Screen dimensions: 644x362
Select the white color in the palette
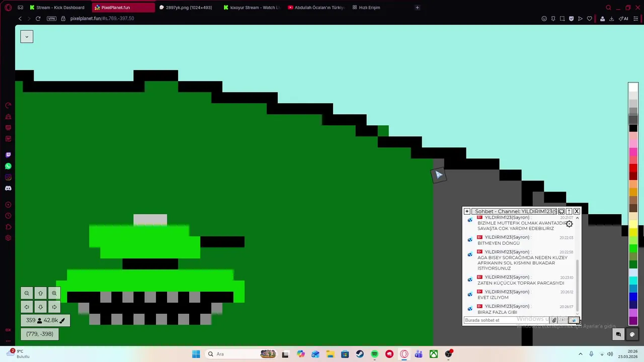[633, 88]
